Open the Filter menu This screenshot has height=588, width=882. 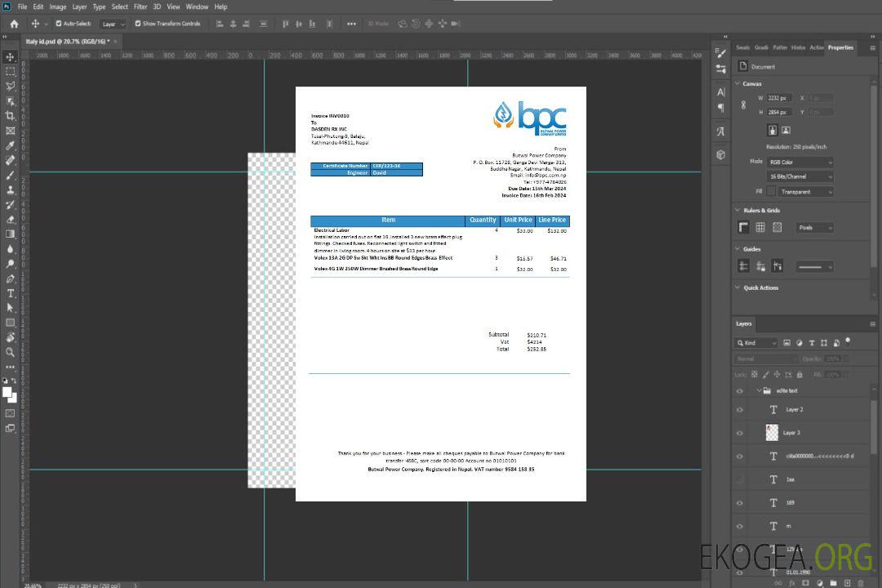(140, 7)
